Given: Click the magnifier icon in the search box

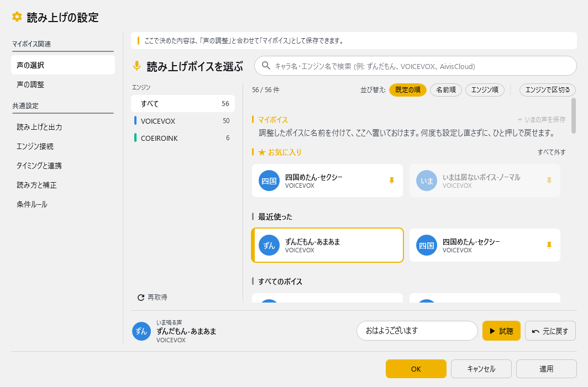Looking at the screenshot, I should tap(266, 66).
